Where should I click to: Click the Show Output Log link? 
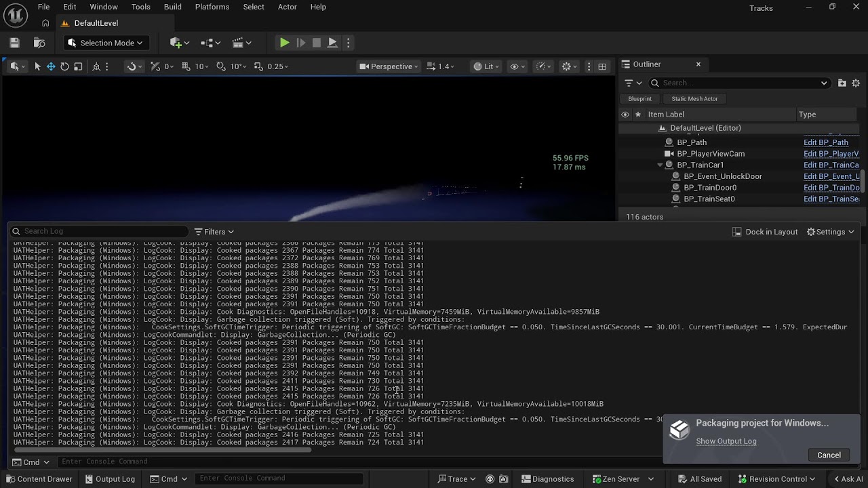point(726,441)
